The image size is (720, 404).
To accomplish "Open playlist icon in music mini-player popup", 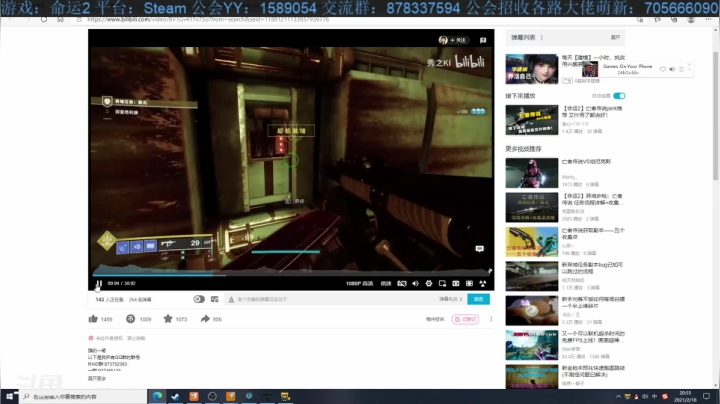I will [681, 69].
